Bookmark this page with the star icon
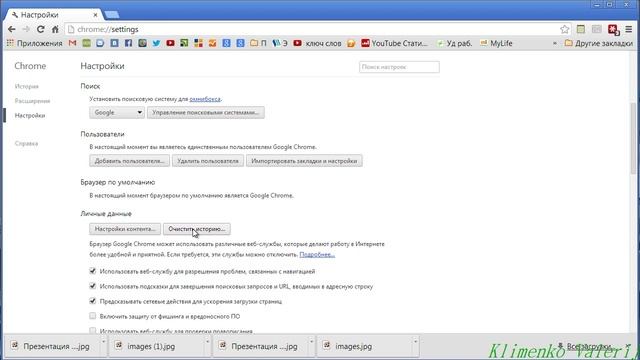The width and height of the screenshot is (640, 360). click(564, 29)
